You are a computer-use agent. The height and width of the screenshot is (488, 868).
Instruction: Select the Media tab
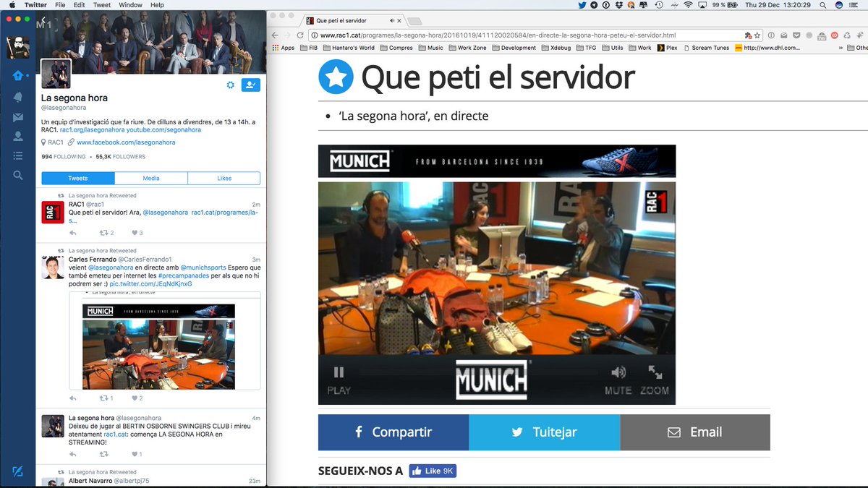coord(151,178)
